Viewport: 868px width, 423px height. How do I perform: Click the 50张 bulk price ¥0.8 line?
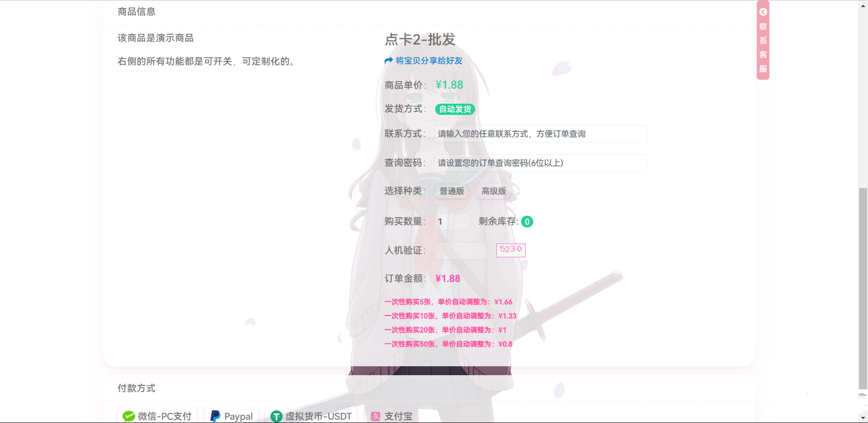448,344
